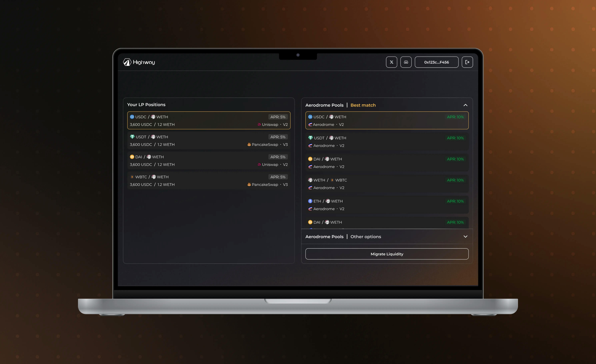Click the Highway logo
The image size is (596, 364).
point(139,62)
